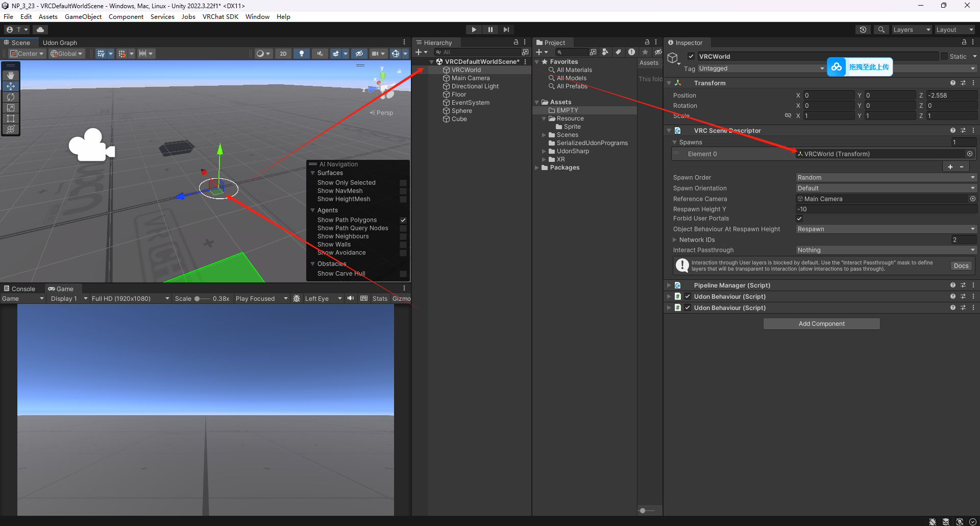Select the Game tab
Viewport: 980px width, 526px height.
pos(61,289)
